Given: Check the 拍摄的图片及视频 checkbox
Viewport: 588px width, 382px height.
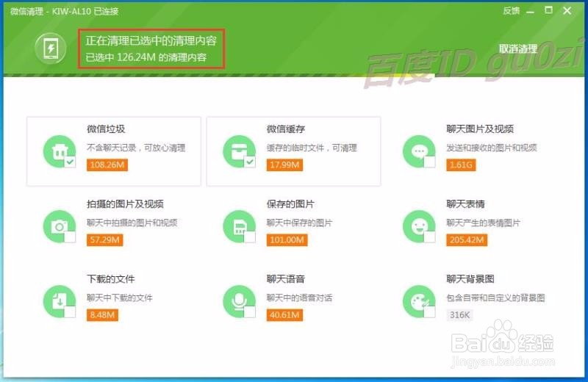Looking at the screenshot, I should (x=70, y=237).
